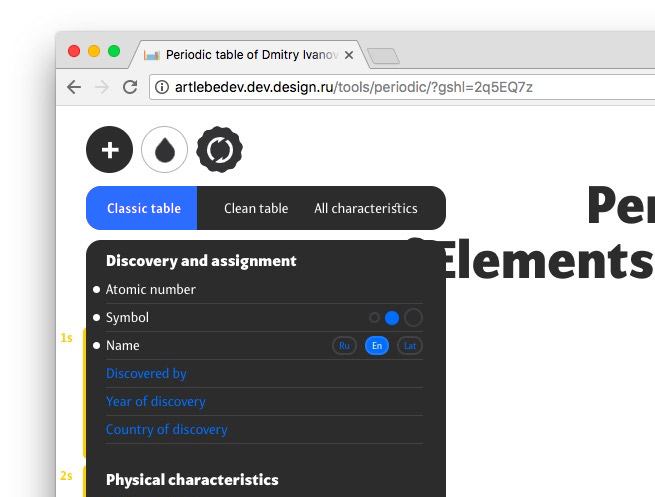Image resolution: width=655 pixels, height=497 pixels.
Task: Select the small symbol size radio
Action: [x=374, y=318]
